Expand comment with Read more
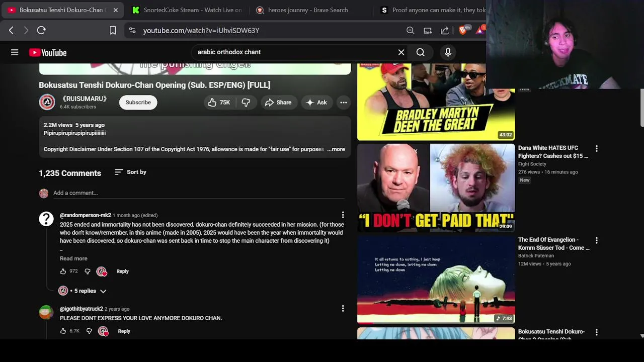 73,258
